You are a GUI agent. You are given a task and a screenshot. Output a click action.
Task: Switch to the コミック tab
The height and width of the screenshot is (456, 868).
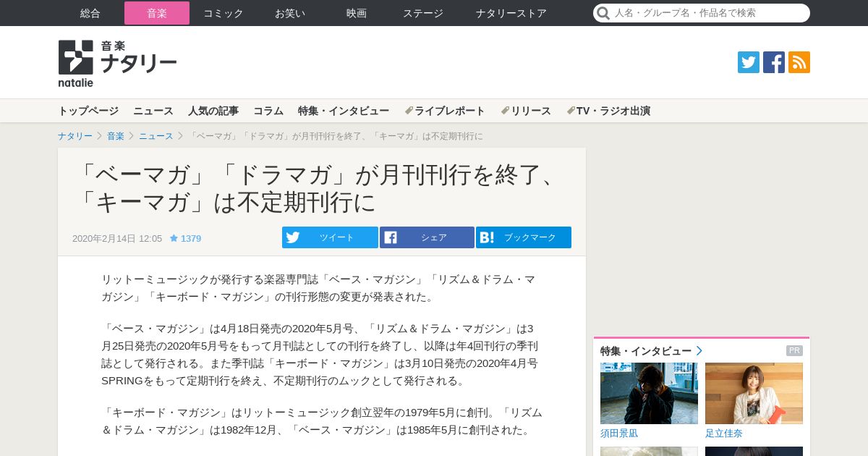pos(224,13)
